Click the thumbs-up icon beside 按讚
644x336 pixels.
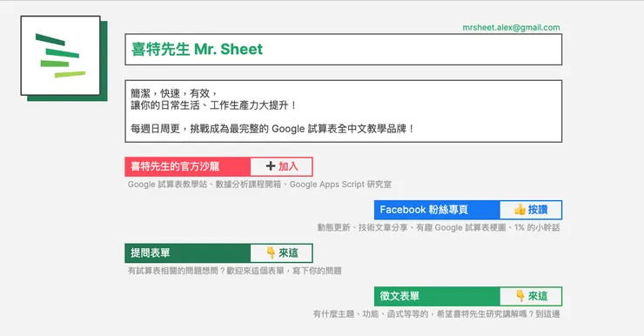pos(520,210)
